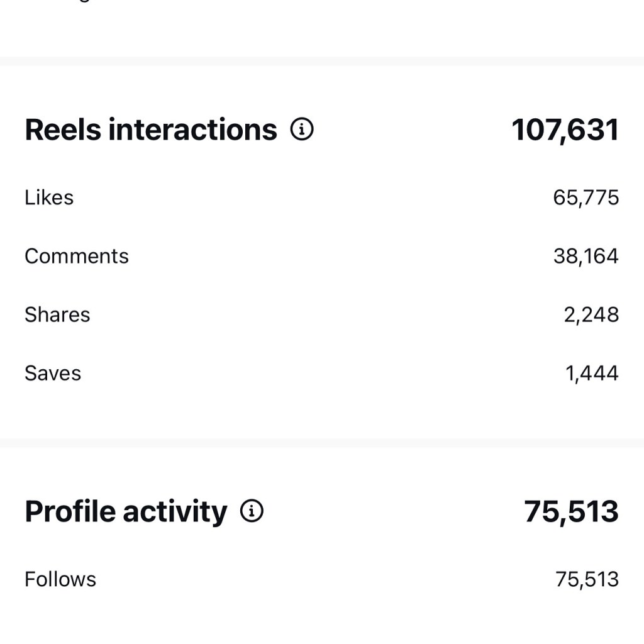Select the Reels interactions heading
644x644 pixels.
click(x=150, y=130)
